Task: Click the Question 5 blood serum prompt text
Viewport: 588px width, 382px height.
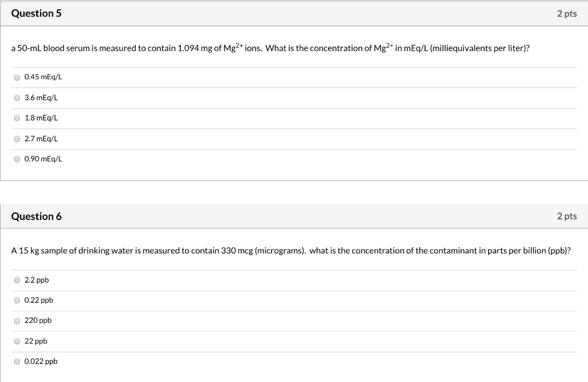Action: pos(270,48)
